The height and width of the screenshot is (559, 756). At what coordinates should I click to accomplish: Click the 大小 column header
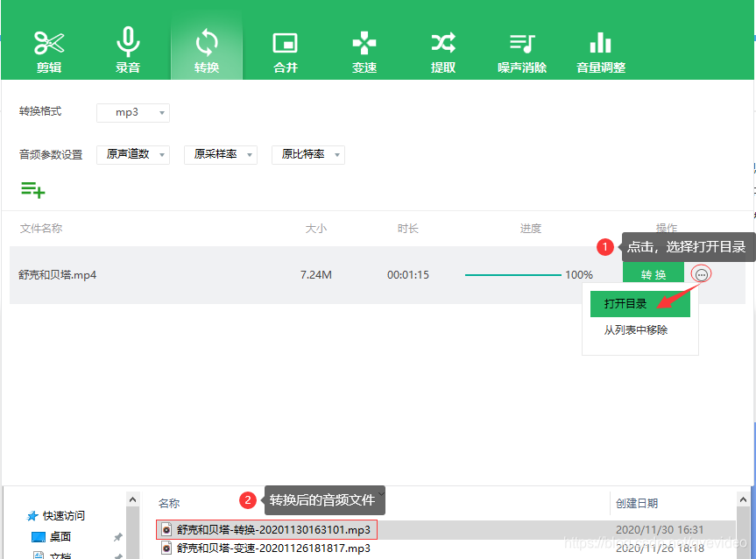(316, 228)
